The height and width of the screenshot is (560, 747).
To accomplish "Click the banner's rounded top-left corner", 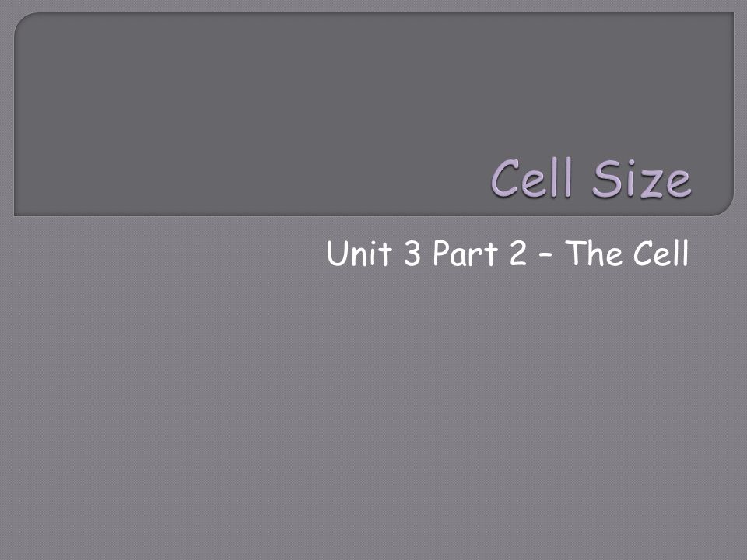I will (24, 22).
